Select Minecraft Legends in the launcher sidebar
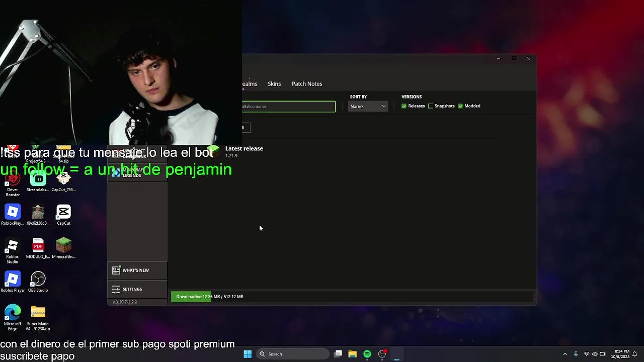Viewport: 644px width, 362px height. 137,172
